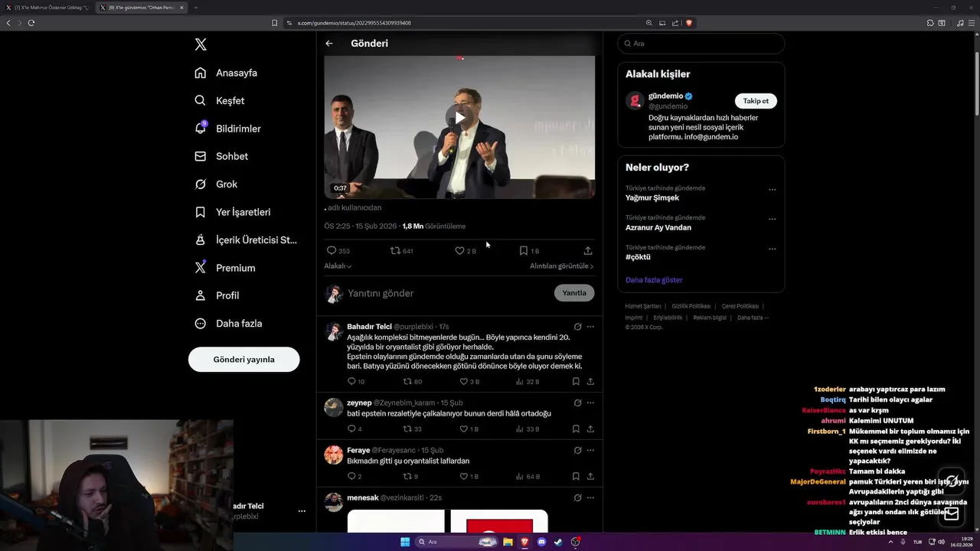Reply to zeynep comment 4
Image resolution: width=980 pixels, height=551 pixels.
pyautogui.click(x=351, y=429)
